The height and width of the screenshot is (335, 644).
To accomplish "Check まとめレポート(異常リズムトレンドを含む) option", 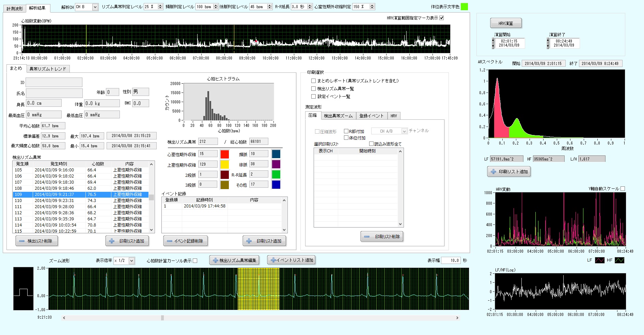I will pos(313,81).
